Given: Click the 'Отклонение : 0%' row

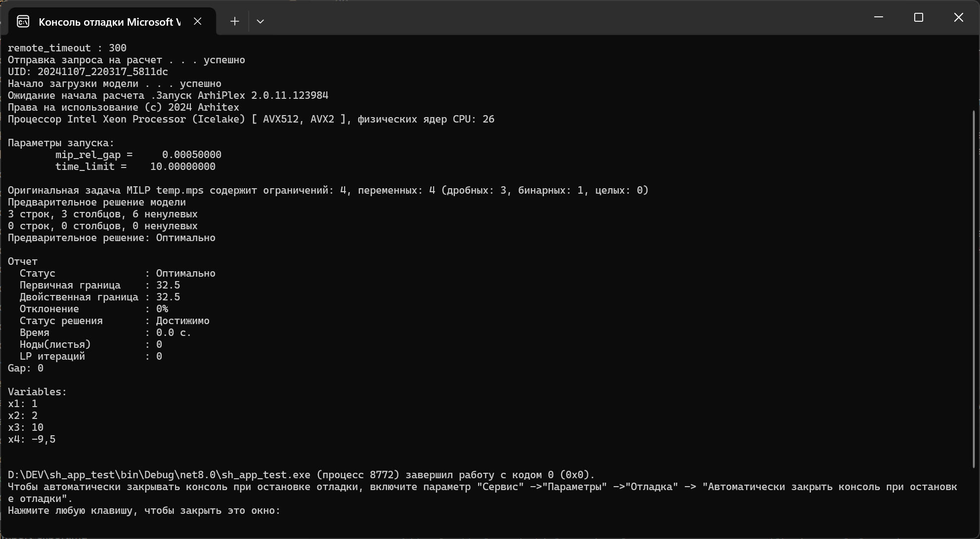Looking at the screenshot, I should (x=94, y=309).
